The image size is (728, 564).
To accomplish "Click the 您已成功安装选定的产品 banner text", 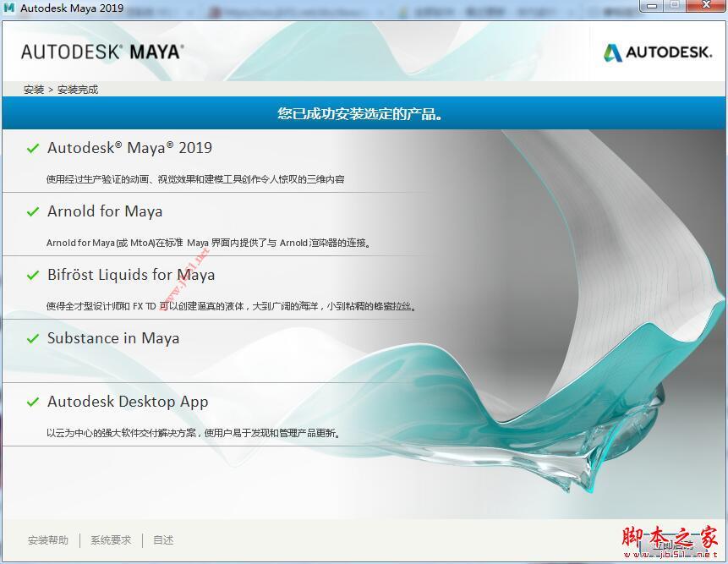I will (360, 113).
